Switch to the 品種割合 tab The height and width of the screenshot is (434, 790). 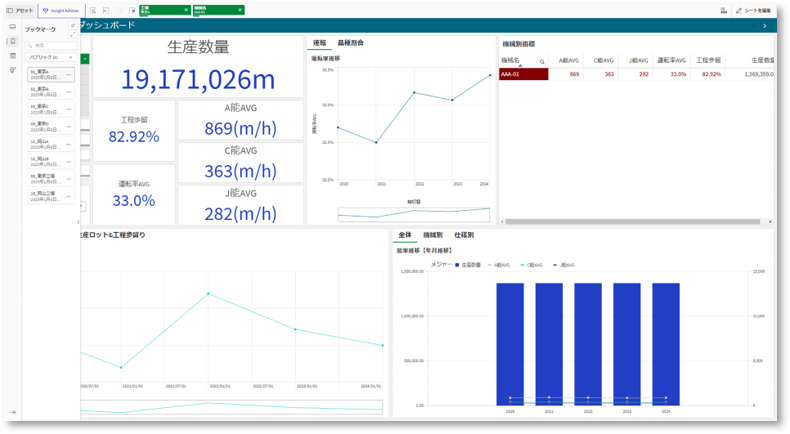[350, 43]
